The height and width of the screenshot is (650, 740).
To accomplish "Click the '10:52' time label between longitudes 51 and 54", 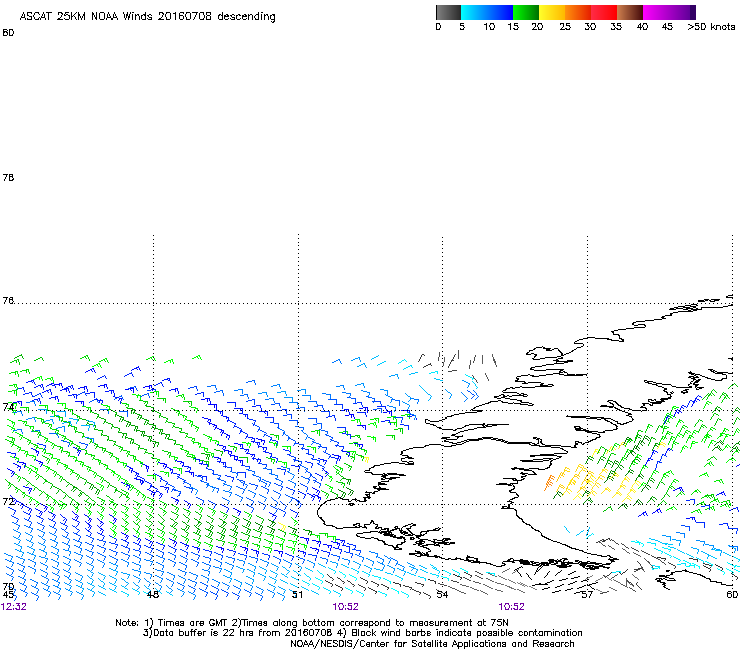I will tap(345, 607).
